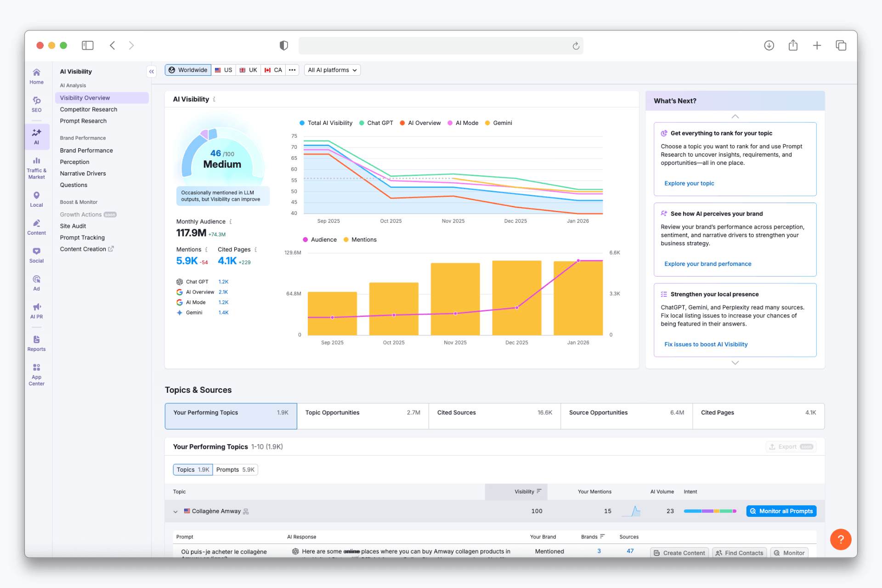The height and width of the screenshot is (588, 882).
Task: Click the orange help question button
Action: tap(840, 539)
